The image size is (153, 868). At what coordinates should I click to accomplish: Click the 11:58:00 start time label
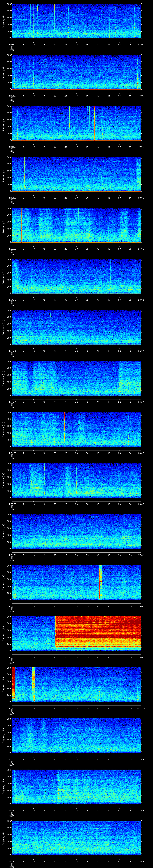pyautogui.click(x=12, y=657)
